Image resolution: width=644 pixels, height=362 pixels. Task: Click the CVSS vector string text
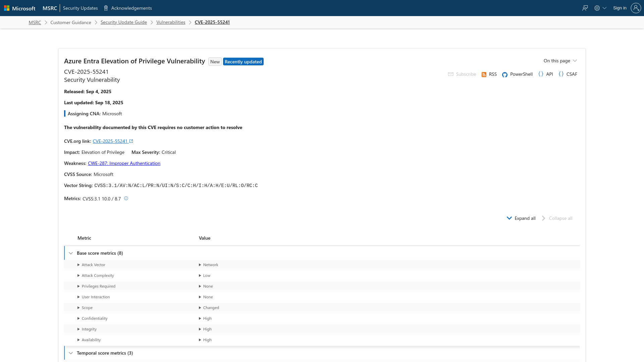tap(176, 185)
